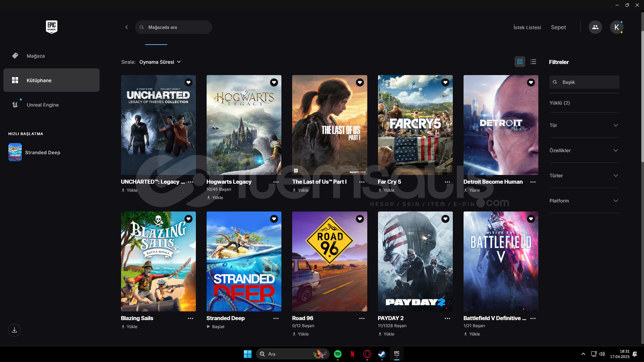The image size is (644, 362).
Task: Click the Epic Games logo
Action: [x=52, y=27]
